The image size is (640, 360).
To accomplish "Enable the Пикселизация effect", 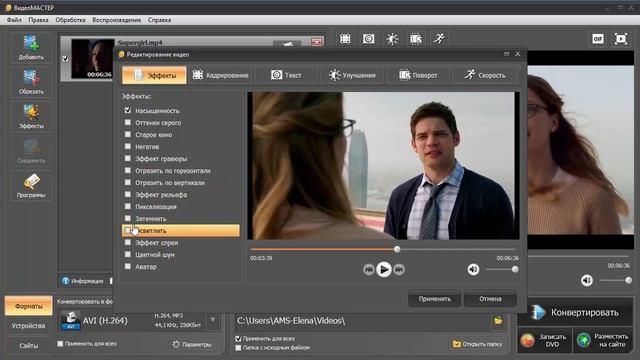I will point(128,207).
